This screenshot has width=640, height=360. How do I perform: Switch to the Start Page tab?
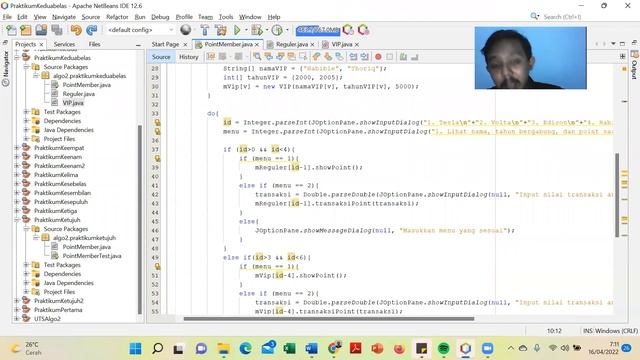165,44
